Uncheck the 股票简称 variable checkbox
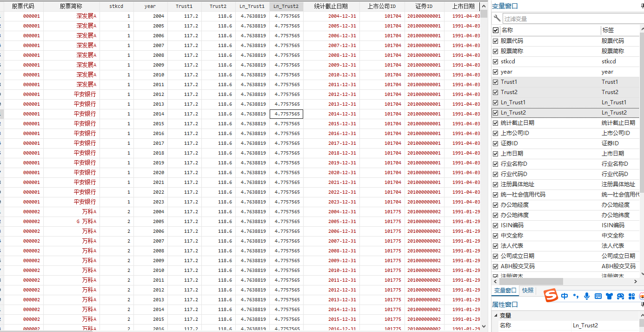The height and width of the screenshot is (332, 644). (x=496, y=51)
